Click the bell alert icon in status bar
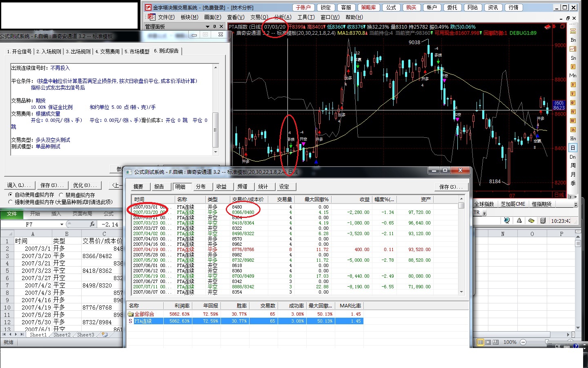This screenshot has height=368, width=588. click(519, 220)
